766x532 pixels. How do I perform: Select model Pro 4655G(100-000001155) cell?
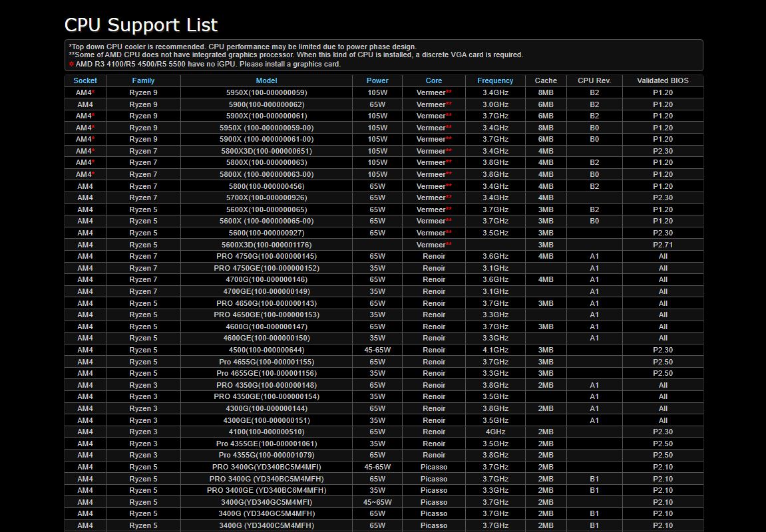[266, 362]
